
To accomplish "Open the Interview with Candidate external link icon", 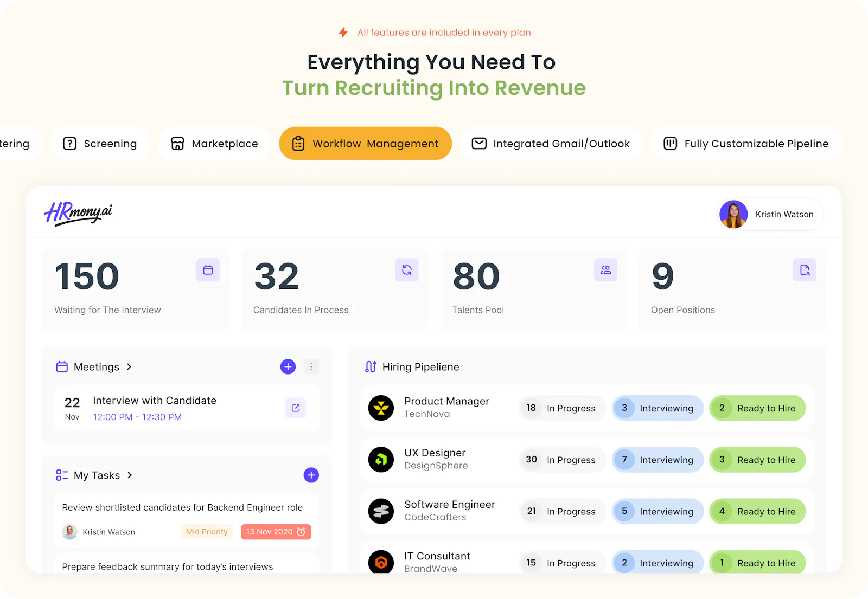I will pos(296,408).
